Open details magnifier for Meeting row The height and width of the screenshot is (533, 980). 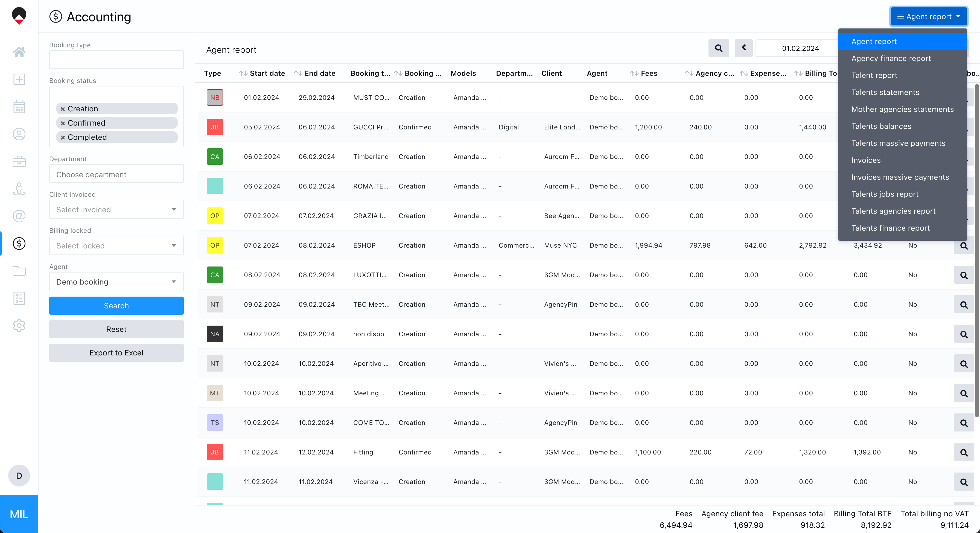pos(964,393)
